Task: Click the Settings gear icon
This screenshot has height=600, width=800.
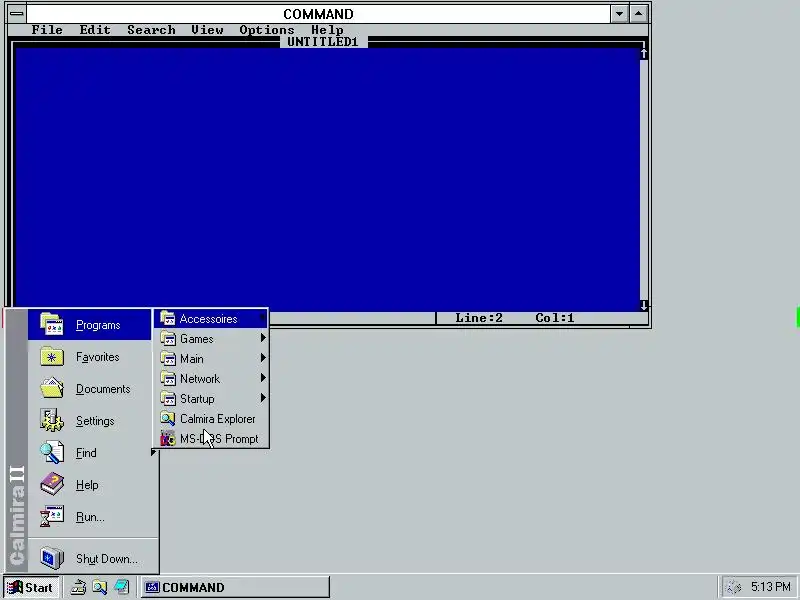Action: (52, 420)
